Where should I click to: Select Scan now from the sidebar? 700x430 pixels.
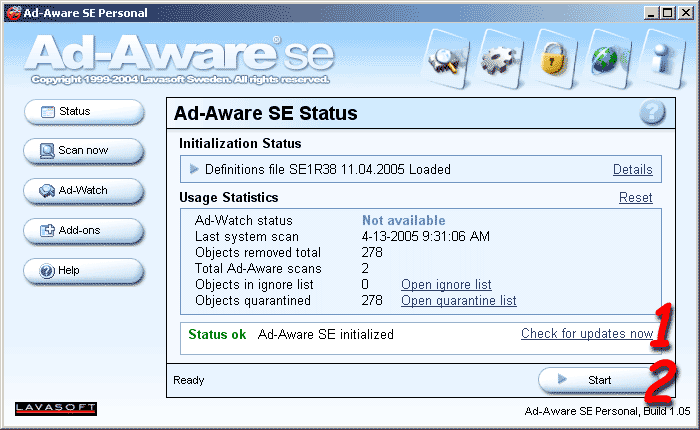point(84,151)
